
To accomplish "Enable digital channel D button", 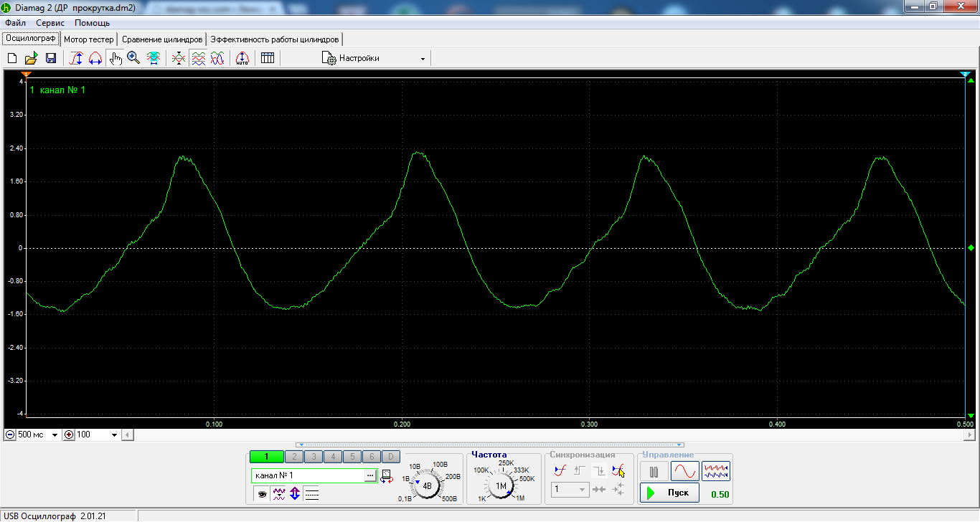I will tap(390, 457).
